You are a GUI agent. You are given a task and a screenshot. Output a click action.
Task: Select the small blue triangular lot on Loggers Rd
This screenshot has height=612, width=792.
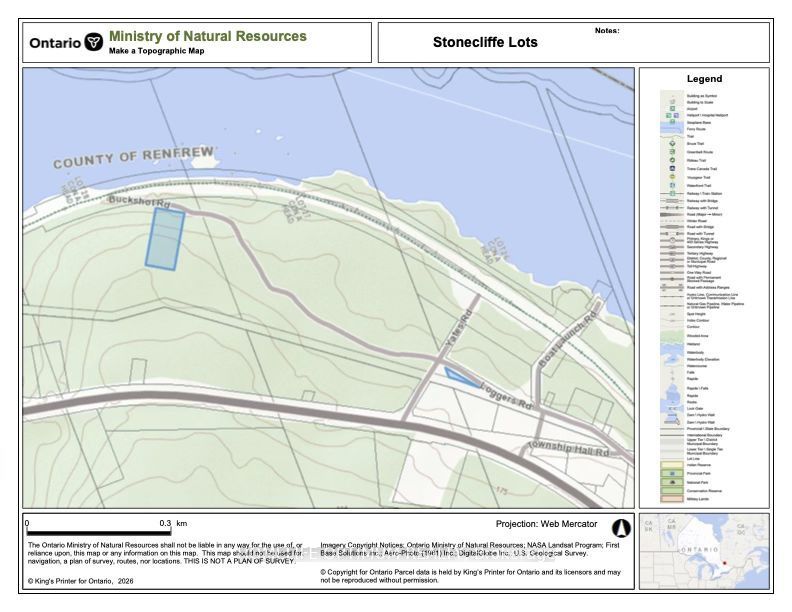click(x=461, y=377)
